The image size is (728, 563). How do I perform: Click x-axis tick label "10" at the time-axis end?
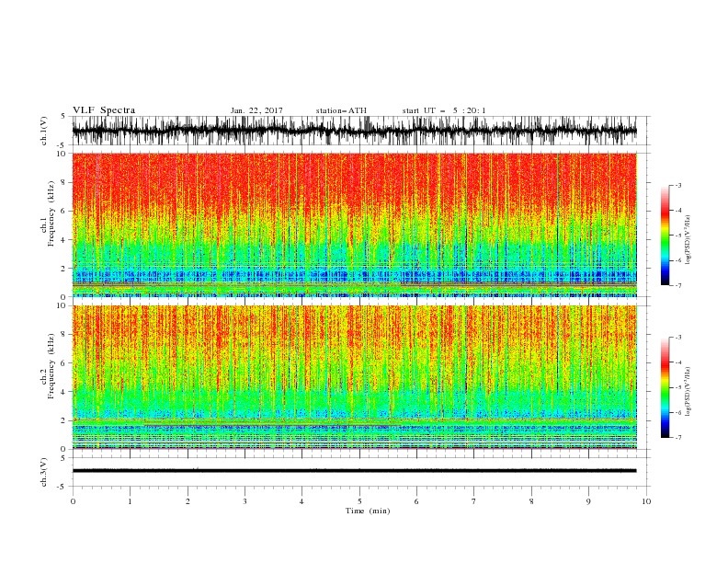click(646, 501)
